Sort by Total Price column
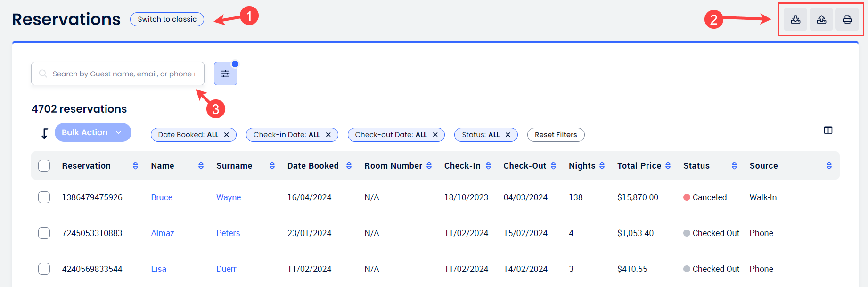868x287 pixels. click(668, 165)
